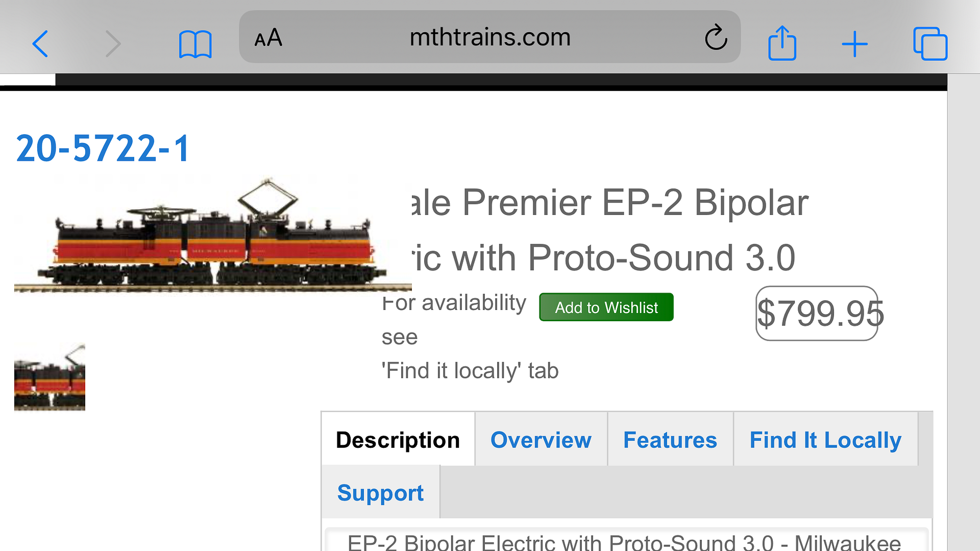980x551 pixels.
Task: Focus the mthtrains.com address field
Action: click(x=489, y=37)
